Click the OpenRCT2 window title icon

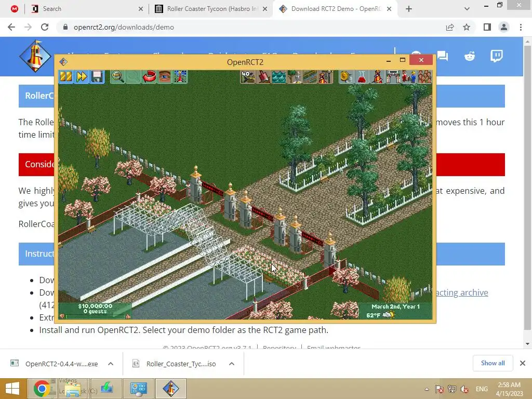(63, 62)
